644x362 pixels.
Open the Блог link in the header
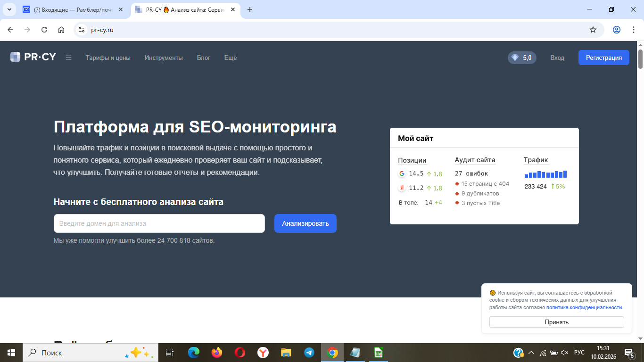click(204, 58)
